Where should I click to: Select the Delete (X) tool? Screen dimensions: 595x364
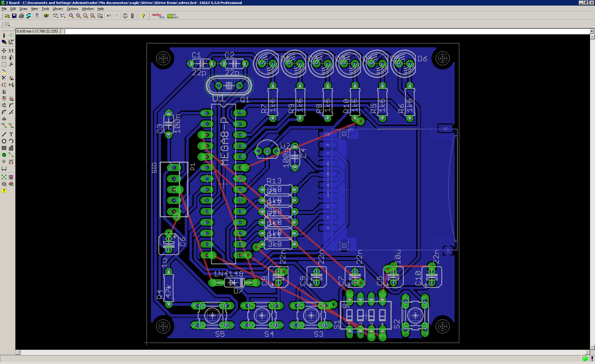(4, 78)
